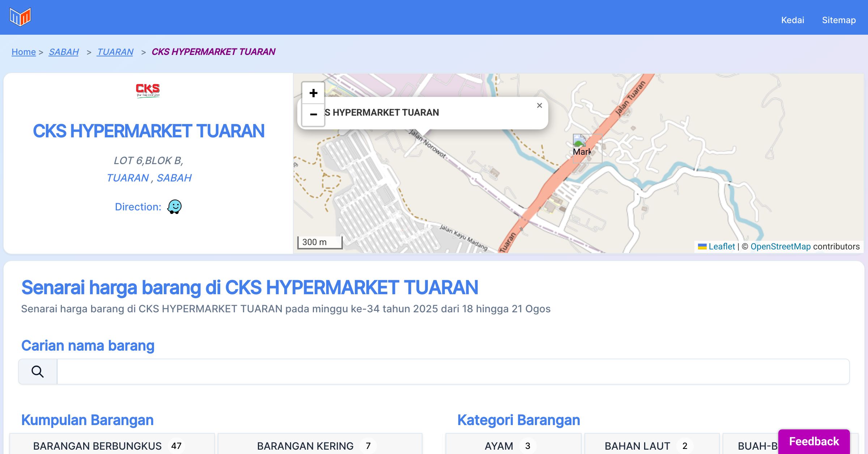868x454 pixels.
Task: Click the CKS store logo
Action: point(148,90)
